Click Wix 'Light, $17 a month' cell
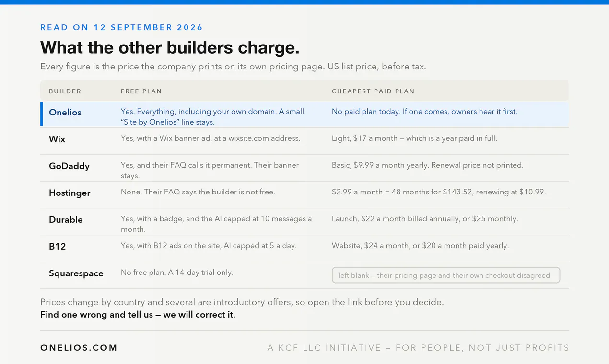The height and width of the screenshot is (364, 609). [x=414, y=138]
